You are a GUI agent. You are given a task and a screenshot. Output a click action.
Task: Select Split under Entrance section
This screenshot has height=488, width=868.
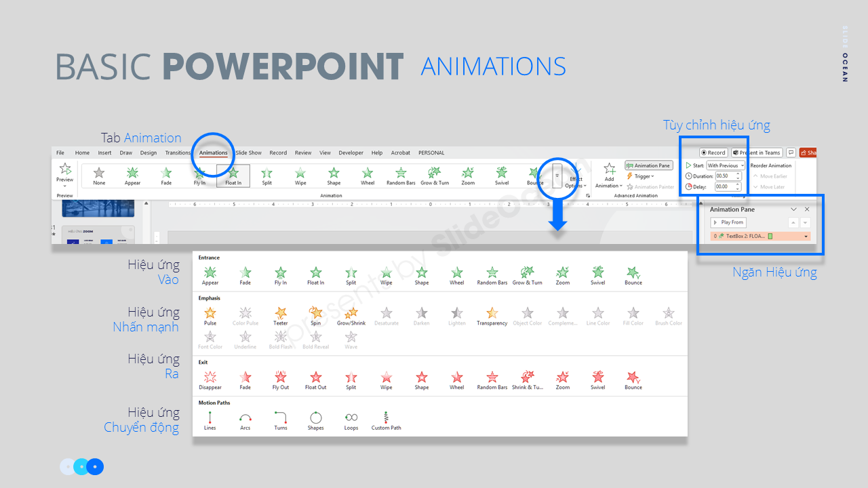(x=351, y=275)
